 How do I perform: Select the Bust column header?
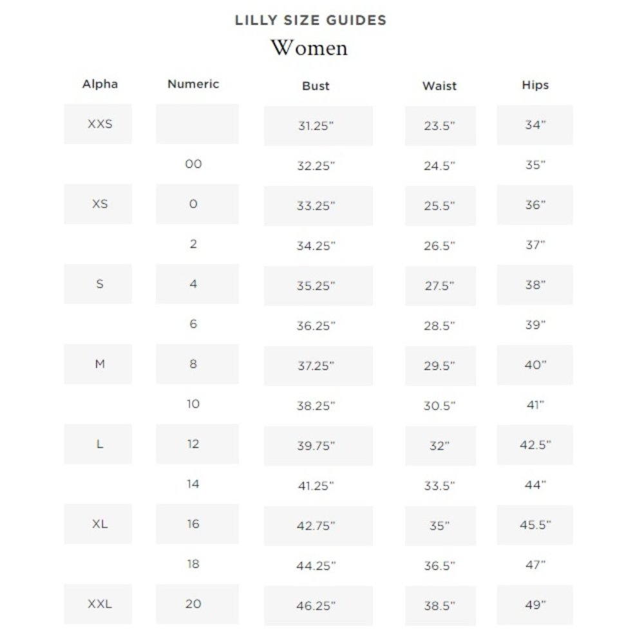(x=316, y=86)
